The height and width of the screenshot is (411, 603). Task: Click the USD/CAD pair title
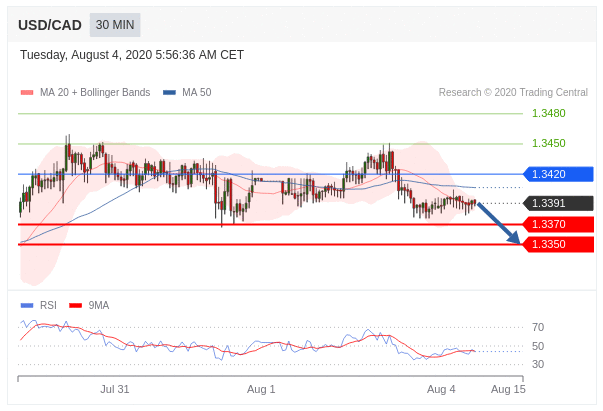pyautogui.click(x=50, y=25)
